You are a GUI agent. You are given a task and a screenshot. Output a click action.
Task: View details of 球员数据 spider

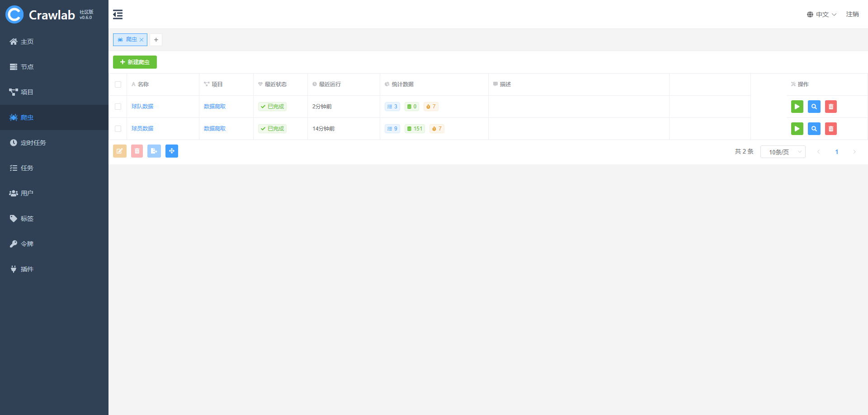coord(814,129)
